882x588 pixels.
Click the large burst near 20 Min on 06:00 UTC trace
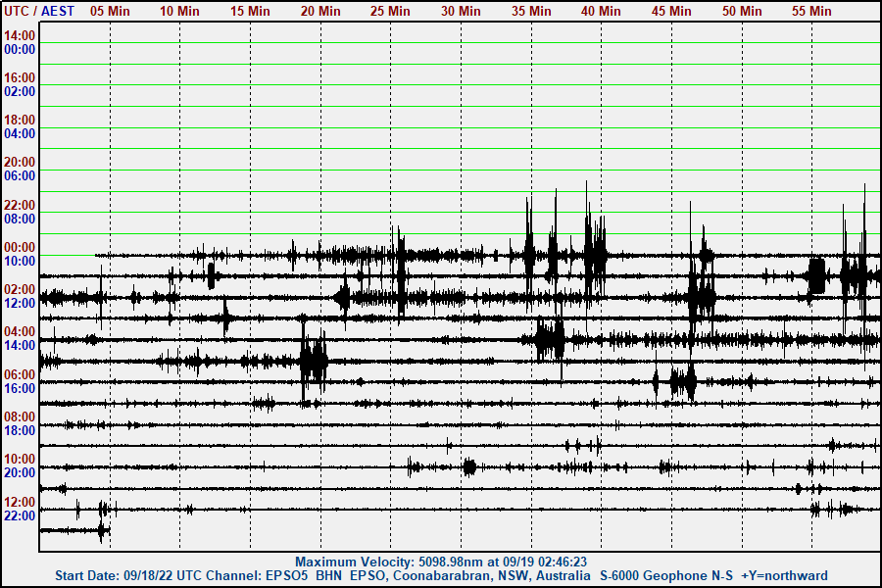(314, 362)
